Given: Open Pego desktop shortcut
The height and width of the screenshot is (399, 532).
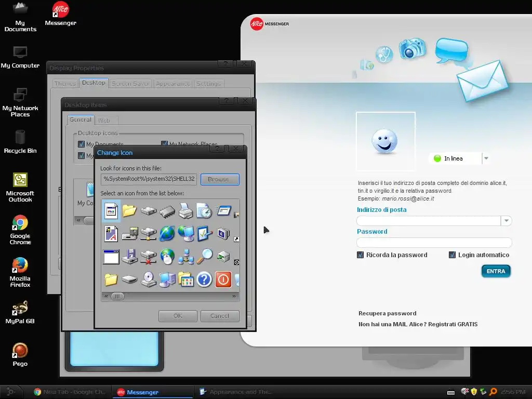Looking at the screenshot, I should (x=20, y=354).
